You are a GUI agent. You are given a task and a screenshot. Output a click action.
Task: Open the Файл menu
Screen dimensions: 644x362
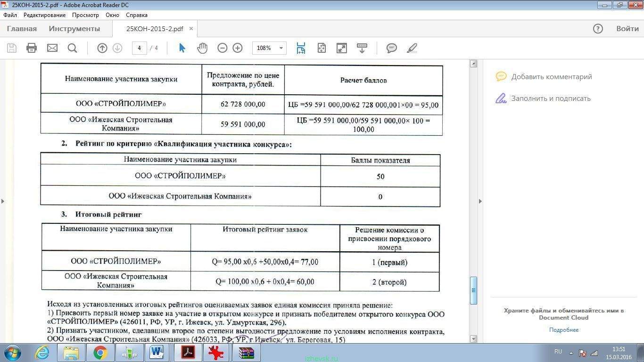pos(10,15)
